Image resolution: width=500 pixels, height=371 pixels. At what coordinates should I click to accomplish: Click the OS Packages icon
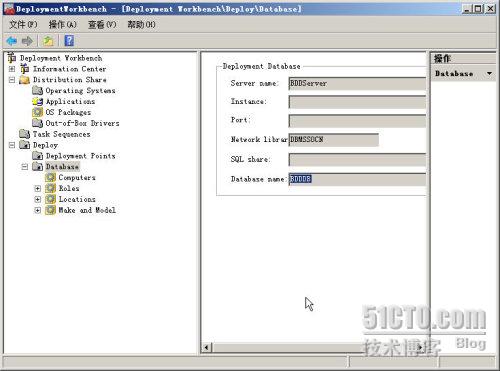[37, 112]
